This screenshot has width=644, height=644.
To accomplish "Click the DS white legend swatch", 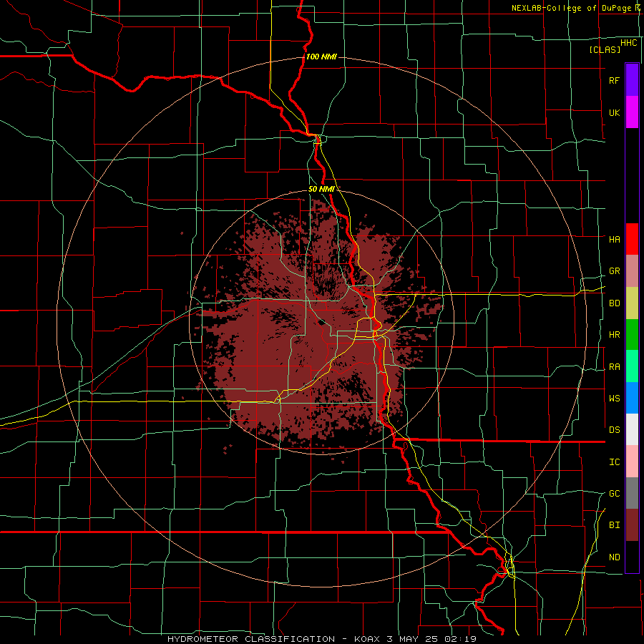I will tap(632, 429).
